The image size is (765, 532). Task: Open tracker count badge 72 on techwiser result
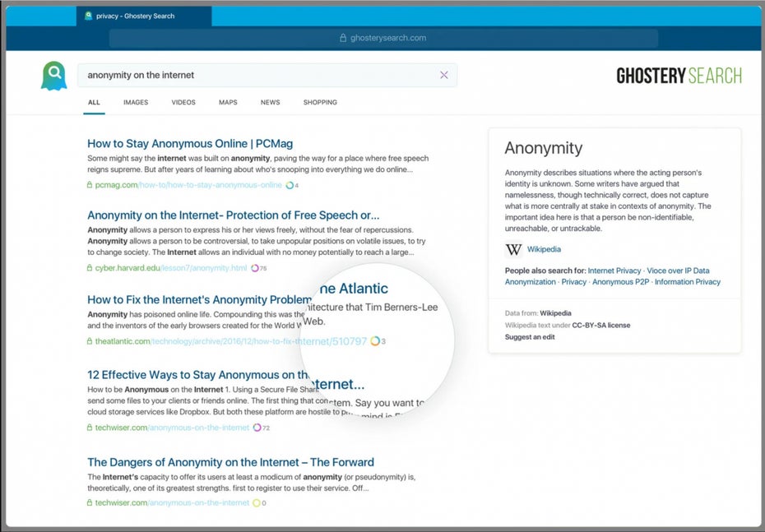261,428
